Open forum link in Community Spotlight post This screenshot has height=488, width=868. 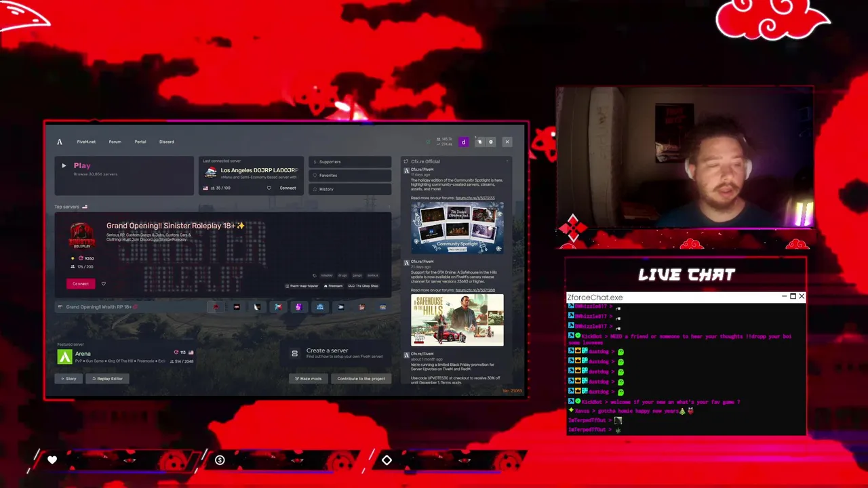click(x=475, y=198)
